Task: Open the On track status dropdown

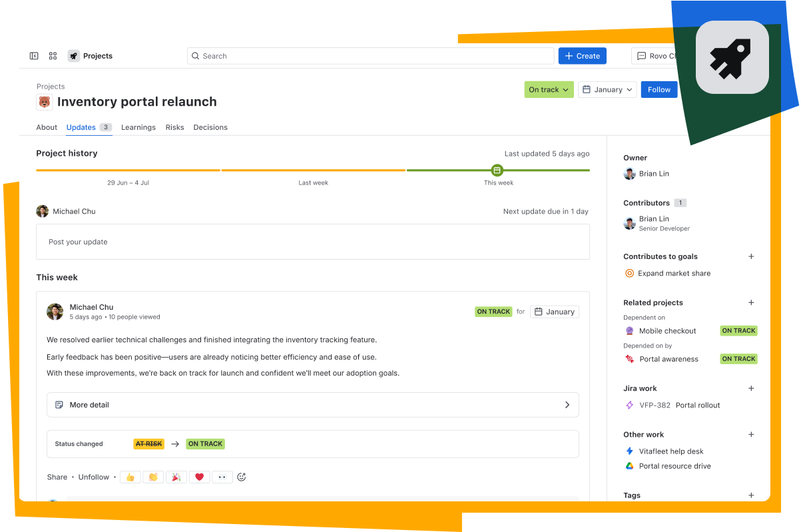Action: (549, 90)
